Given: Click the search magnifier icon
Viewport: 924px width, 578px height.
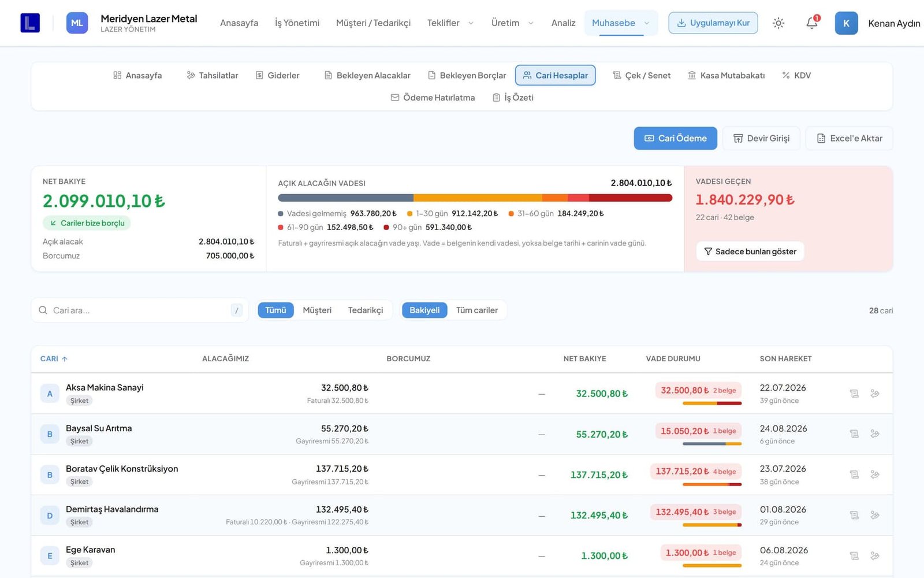Looking at the screenshot, I should (x=43, y=310).
